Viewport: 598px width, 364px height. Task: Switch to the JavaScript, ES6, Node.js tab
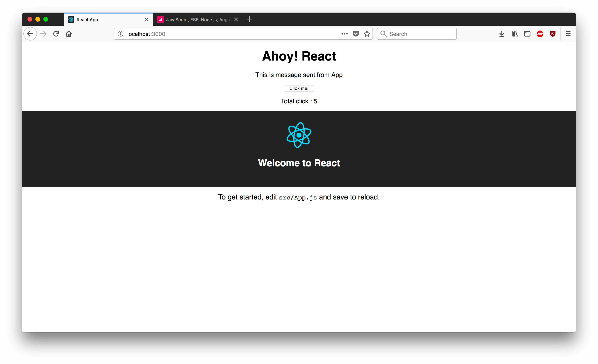(198, 19)
